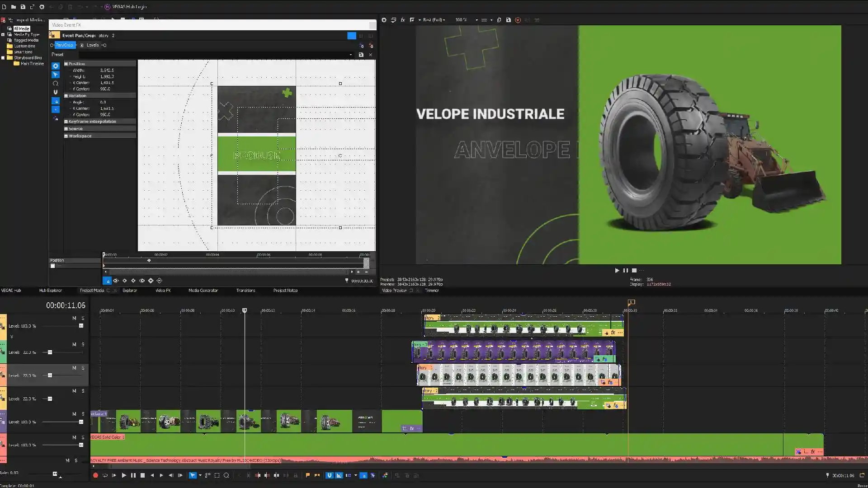
Task: Click Import Media in Project Media panel
Action: (27, 20)
